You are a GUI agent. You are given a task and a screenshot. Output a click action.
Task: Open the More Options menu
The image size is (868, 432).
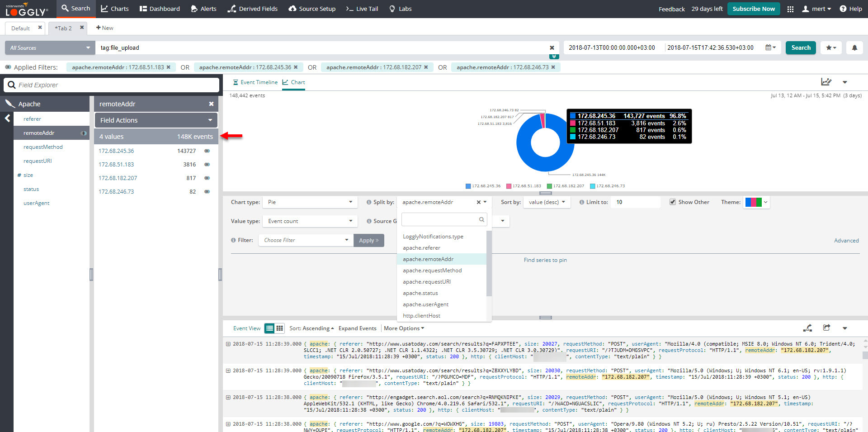(404, 328)
